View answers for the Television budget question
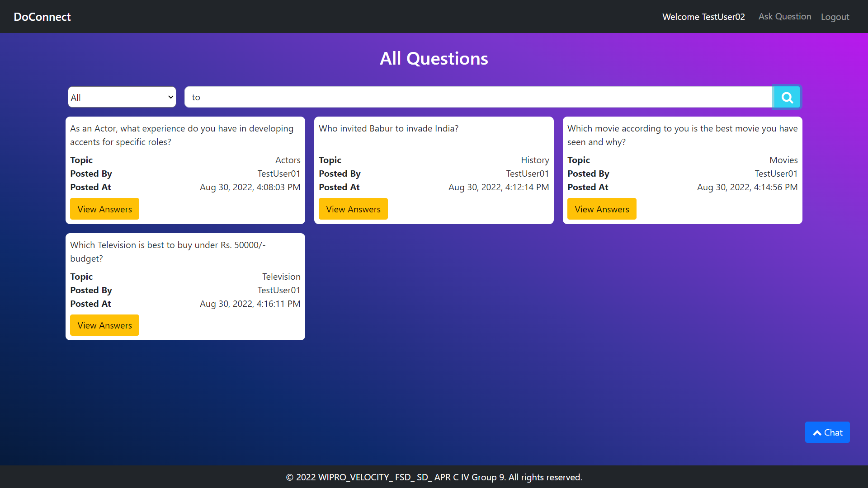 pos(104,325)
